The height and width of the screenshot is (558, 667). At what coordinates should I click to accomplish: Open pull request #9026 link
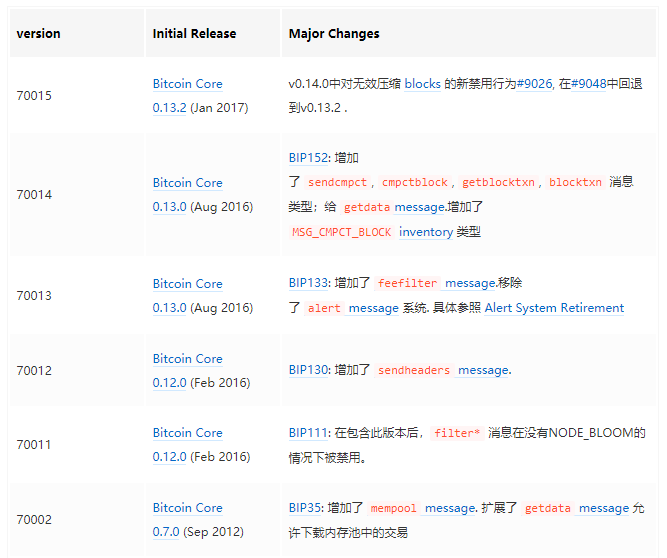click(534, 84)
